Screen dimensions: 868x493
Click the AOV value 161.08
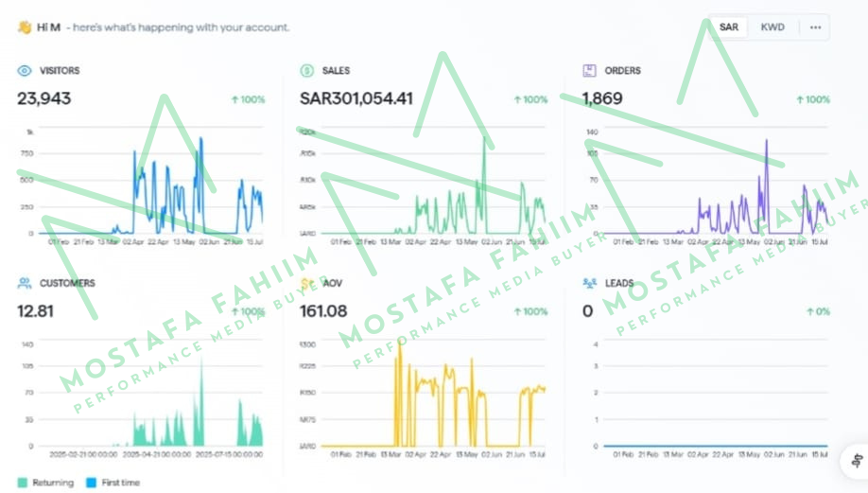pos(323,310)
